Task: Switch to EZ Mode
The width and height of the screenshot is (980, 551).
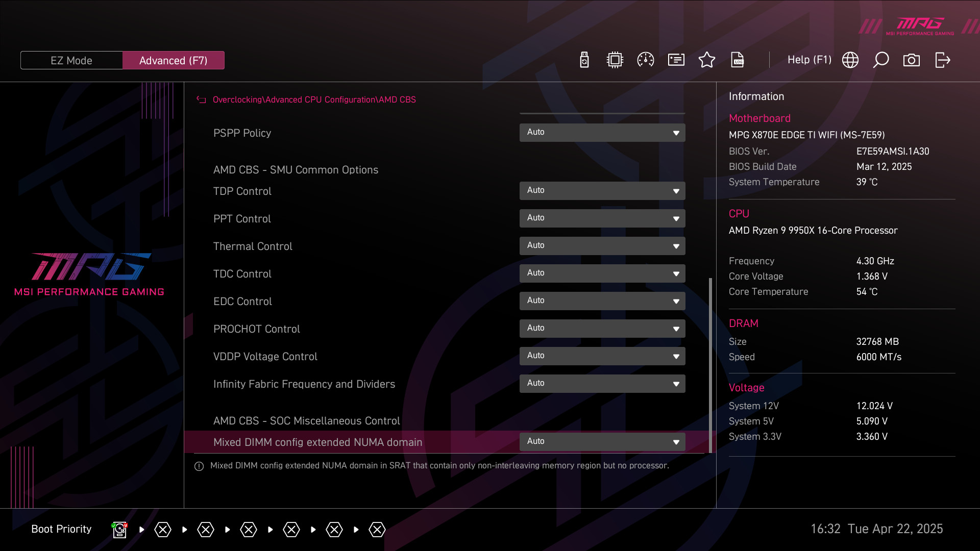Action: click(x=71, y=60)
